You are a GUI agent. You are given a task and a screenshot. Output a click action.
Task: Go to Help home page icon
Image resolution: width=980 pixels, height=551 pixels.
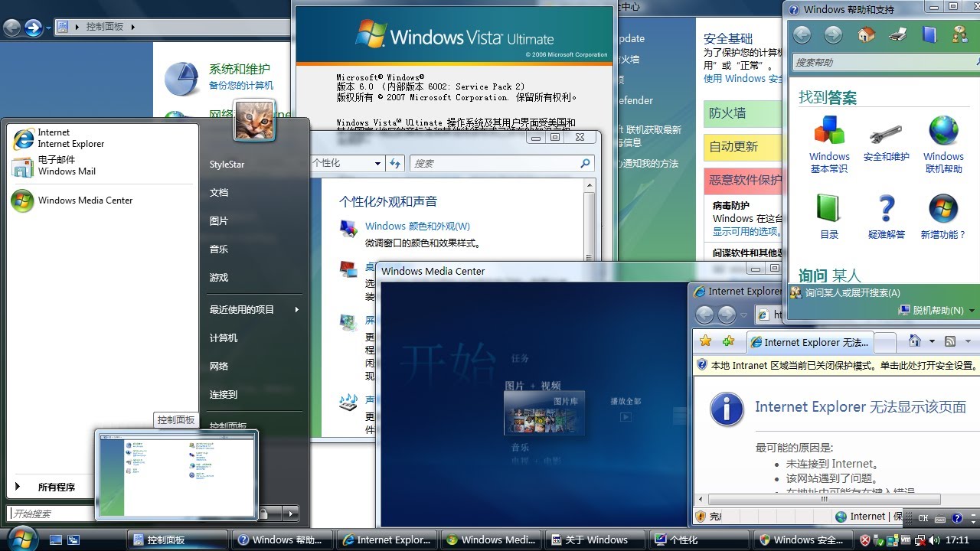[x=866, y=34]
